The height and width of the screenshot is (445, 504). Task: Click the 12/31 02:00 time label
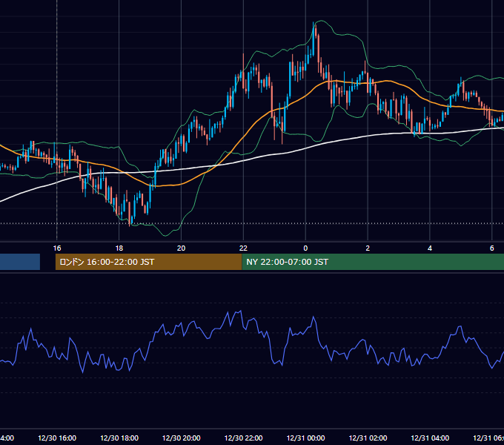point(368,438)
